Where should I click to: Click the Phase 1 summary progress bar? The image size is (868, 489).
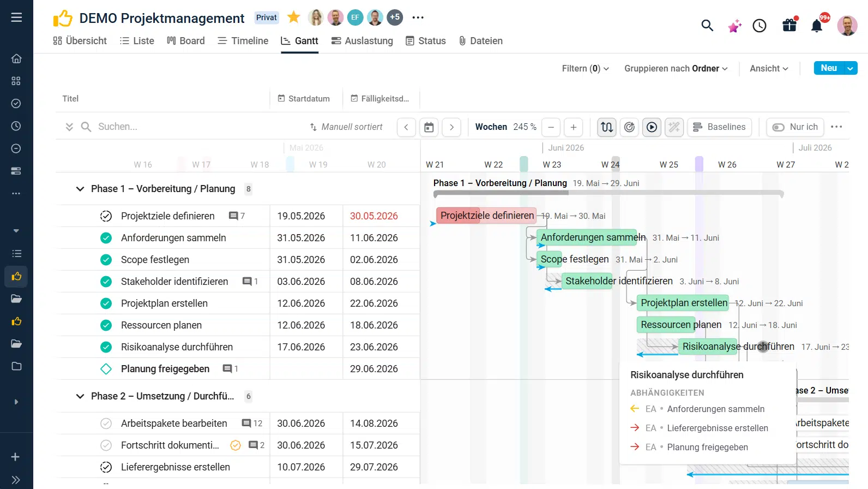(608, 193)
